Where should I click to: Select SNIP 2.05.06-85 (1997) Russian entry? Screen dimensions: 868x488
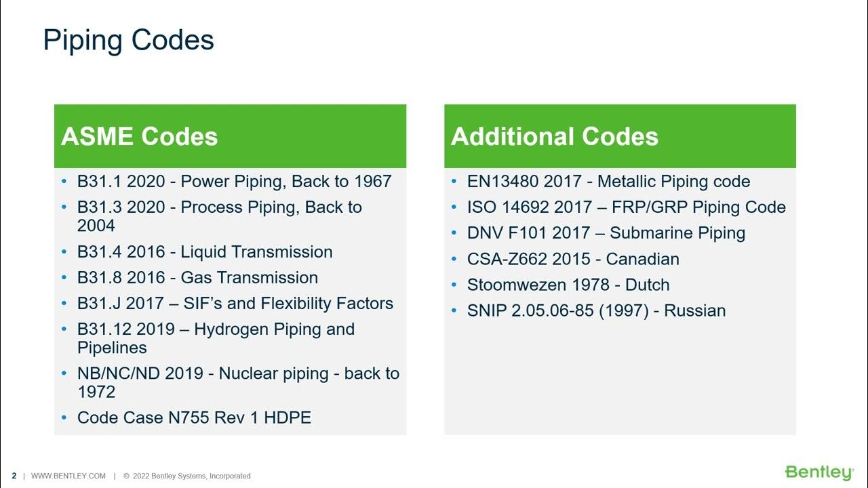(596, 310)
